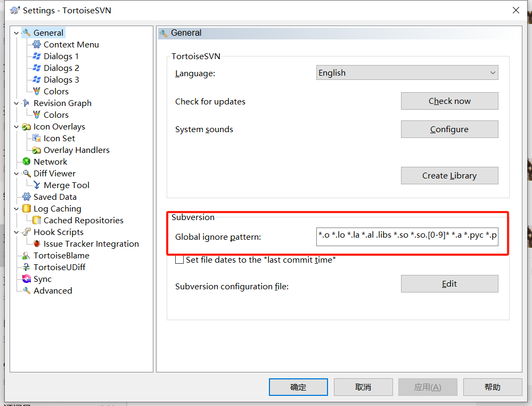The image size is (532, 406).
Task: Click the Dialogs 2 window icon
Action: click(37, 68)
